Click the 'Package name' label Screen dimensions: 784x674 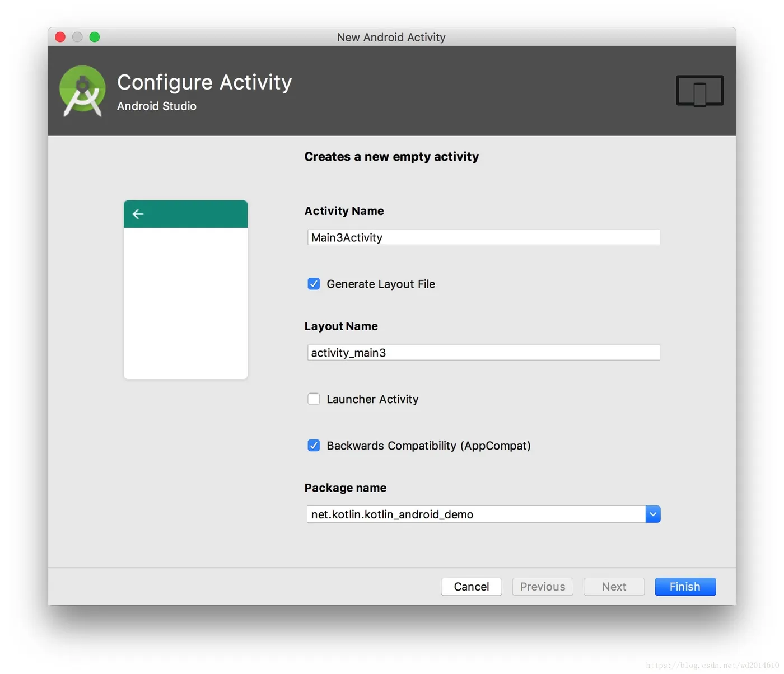[346, 488]
